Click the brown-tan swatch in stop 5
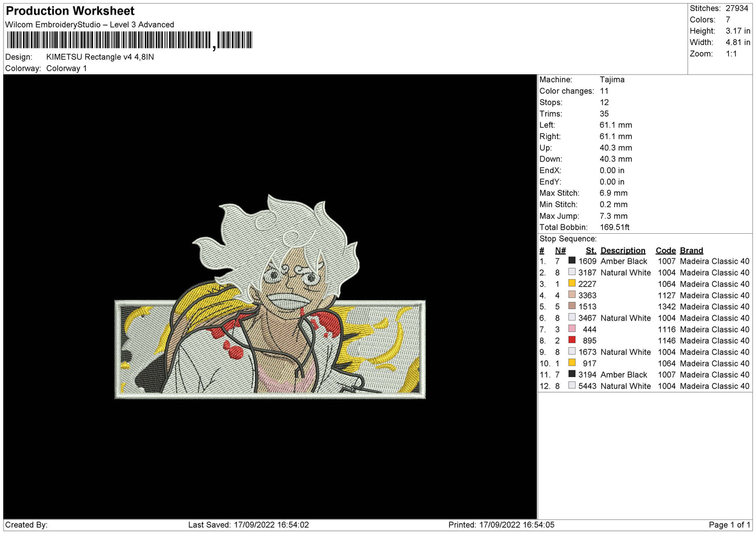This screenshot has height=534, width=756. tap(572, 306)
